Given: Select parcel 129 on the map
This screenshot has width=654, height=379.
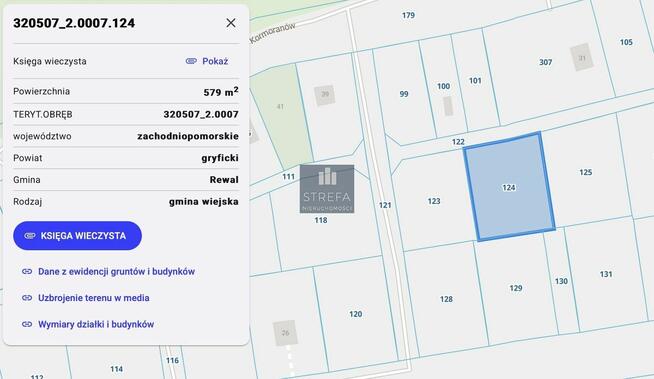Looking at the screenshot, I should (x=516, y=288).
